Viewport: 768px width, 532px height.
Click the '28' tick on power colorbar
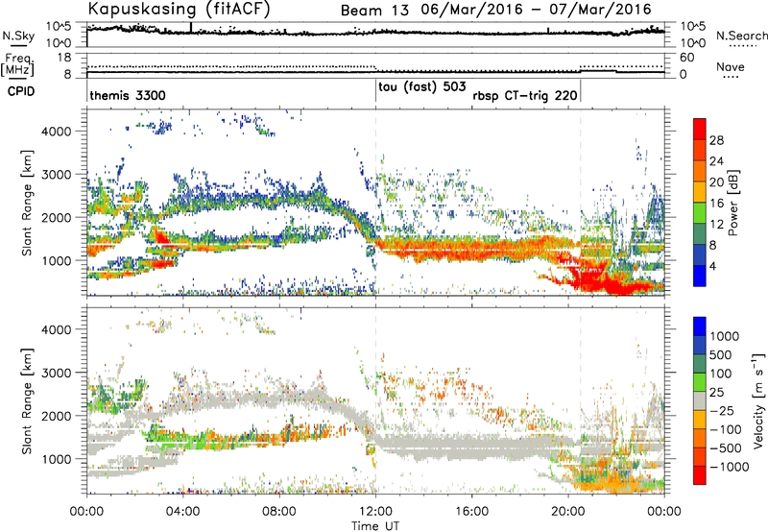pyautogui.click(x=716, y=140)
